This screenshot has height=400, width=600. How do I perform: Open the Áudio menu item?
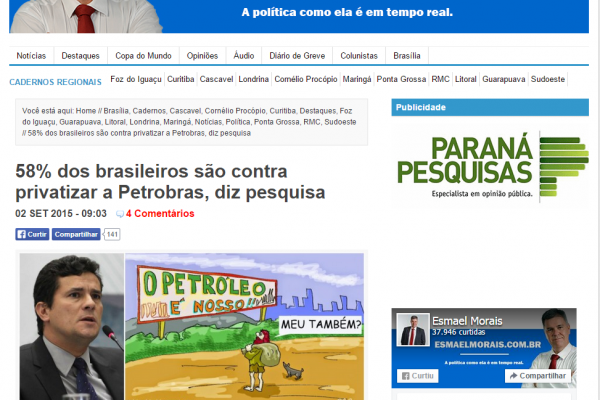(243, 56)
